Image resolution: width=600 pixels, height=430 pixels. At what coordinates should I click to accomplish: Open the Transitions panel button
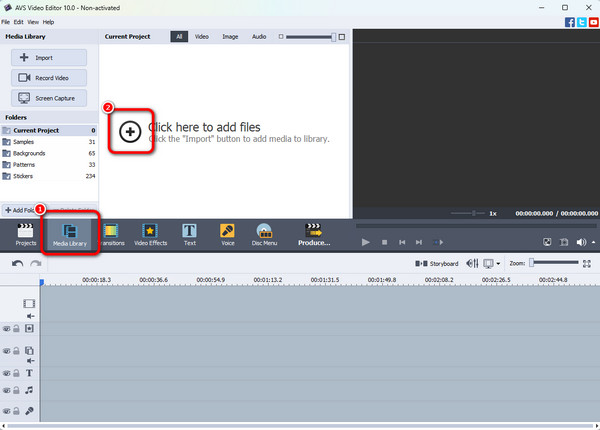111,235
